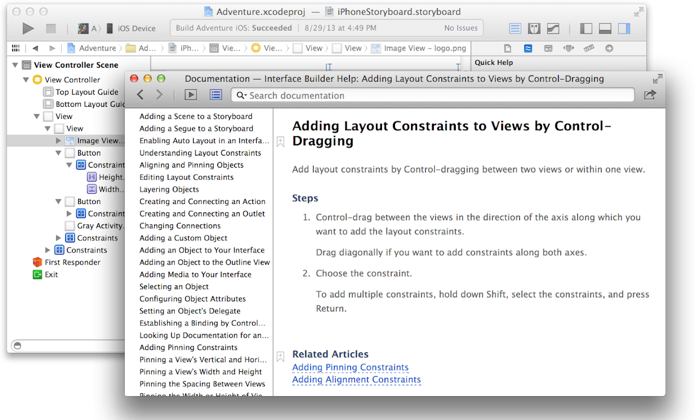Open Aligning and Pinning Objects topic

191,165
